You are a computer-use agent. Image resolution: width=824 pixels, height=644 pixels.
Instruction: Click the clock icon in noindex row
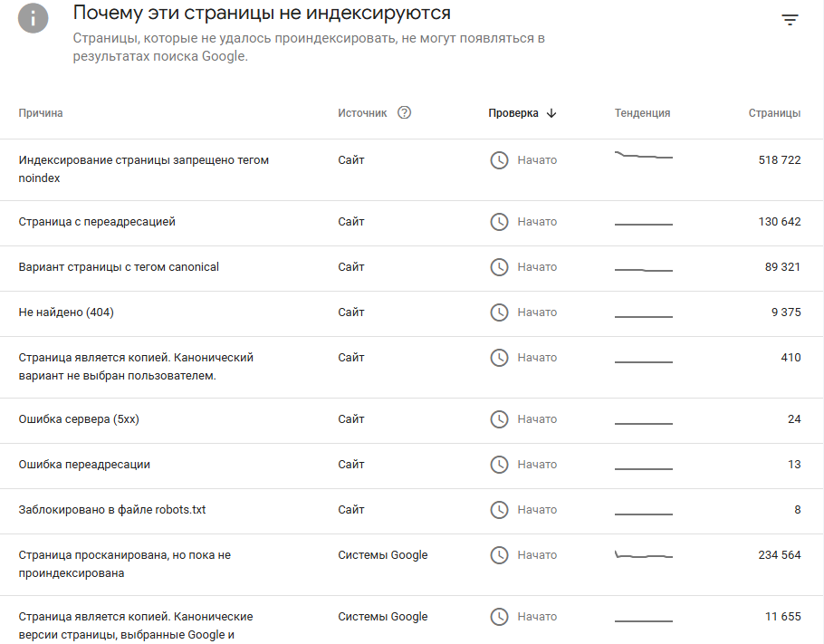499,160
